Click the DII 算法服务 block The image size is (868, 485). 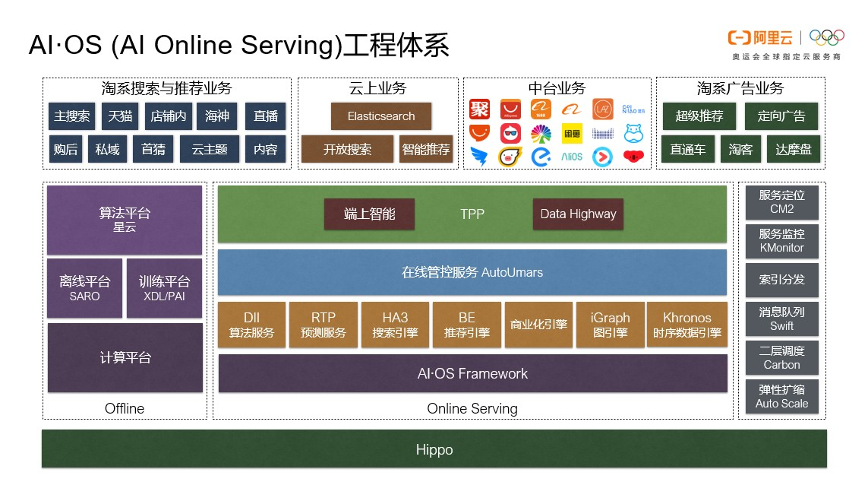tap(252, 325)
